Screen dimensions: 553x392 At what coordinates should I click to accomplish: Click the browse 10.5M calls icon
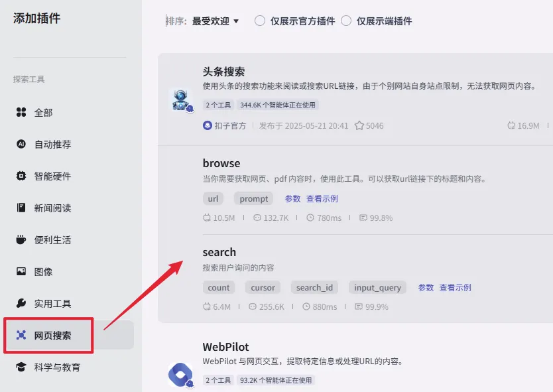[x=207, y=218]
